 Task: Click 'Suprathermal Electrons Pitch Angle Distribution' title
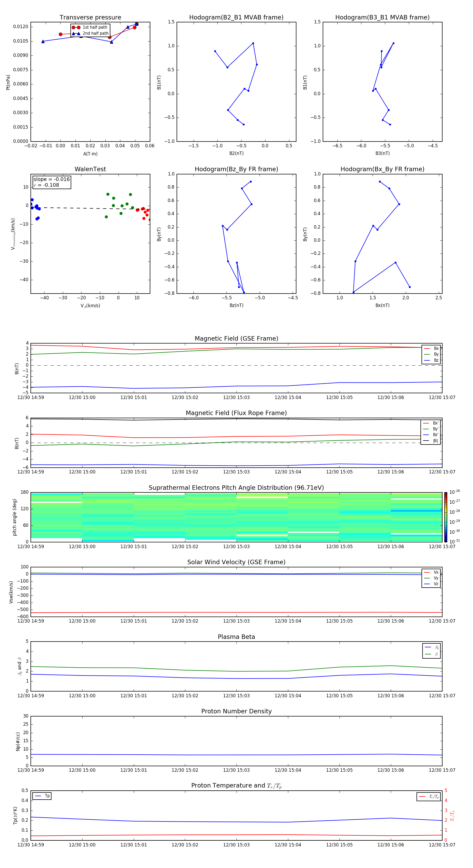click(236, 488)
